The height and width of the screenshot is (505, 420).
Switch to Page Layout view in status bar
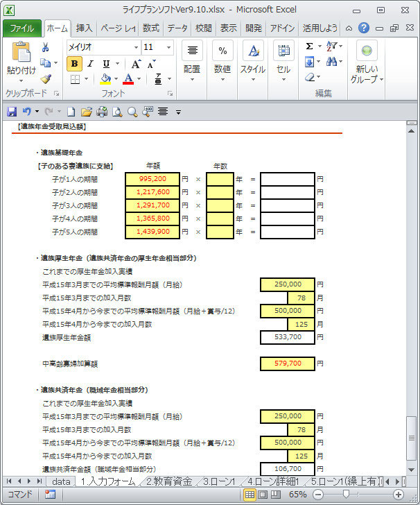263,495
